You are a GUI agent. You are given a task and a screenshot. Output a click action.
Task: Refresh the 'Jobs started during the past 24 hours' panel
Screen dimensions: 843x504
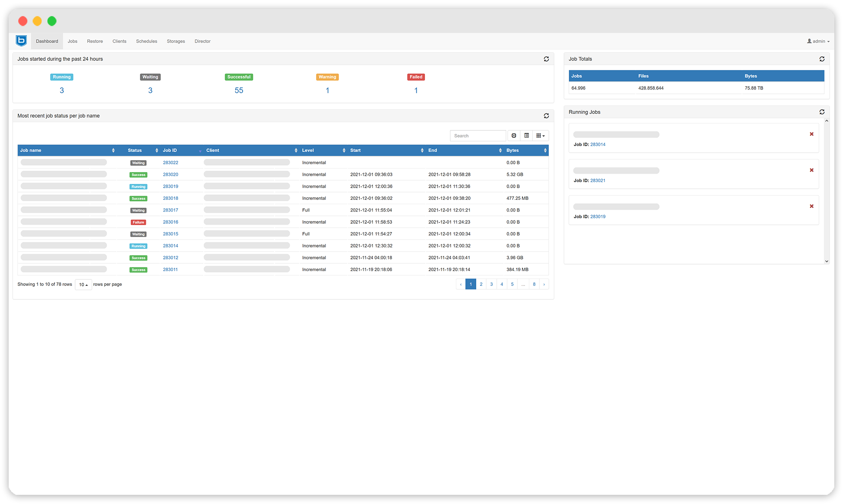point(546,59)
